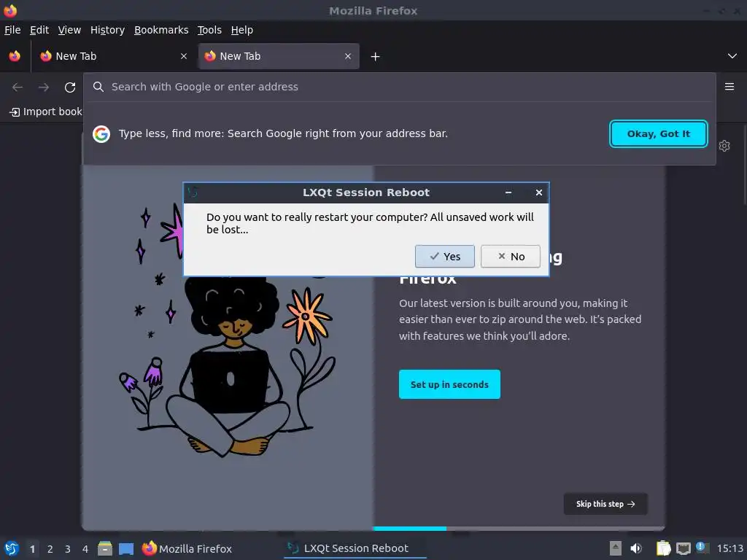Click the Google logo in search tip
Image resolution: width=747 pixels, height=560 pixels.
point(101,134)
